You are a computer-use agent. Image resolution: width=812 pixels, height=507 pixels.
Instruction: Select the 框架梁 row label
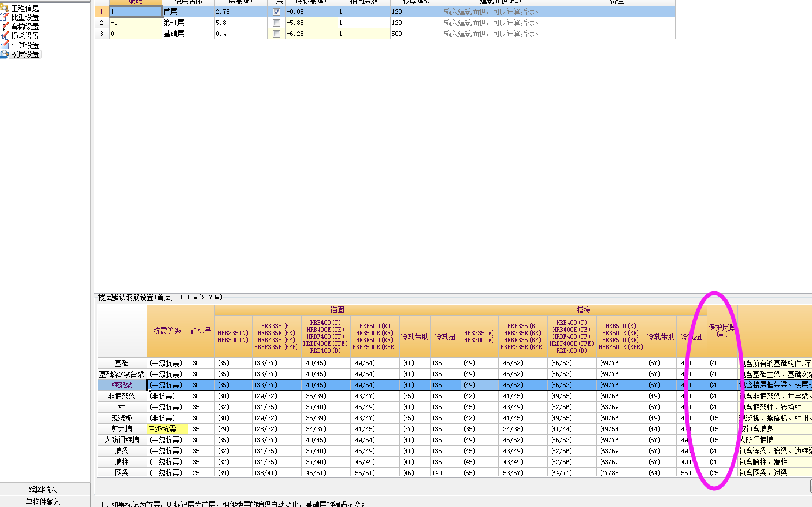pyautogui.click(x=121, y=385)
